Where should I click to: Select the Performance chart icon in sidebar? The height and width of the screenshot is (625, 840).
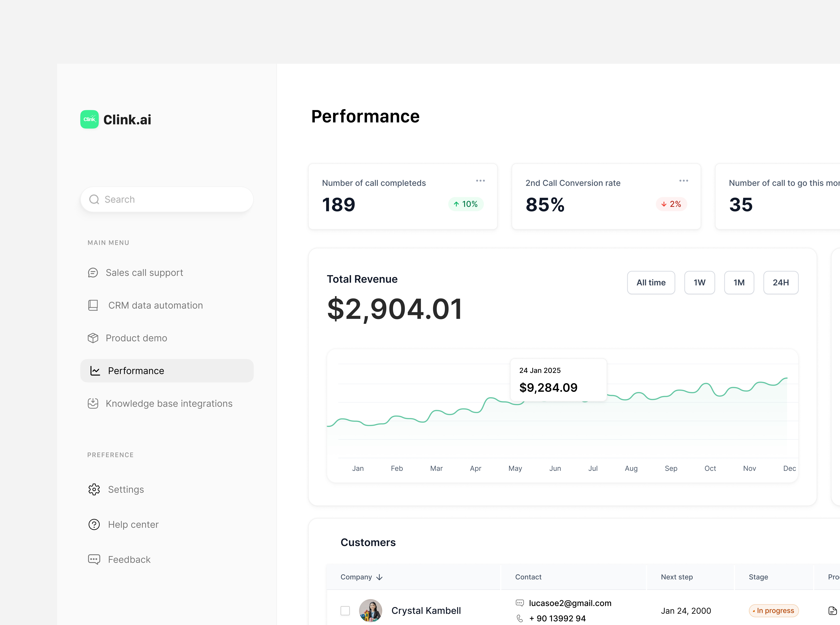(x=95, y=371)
